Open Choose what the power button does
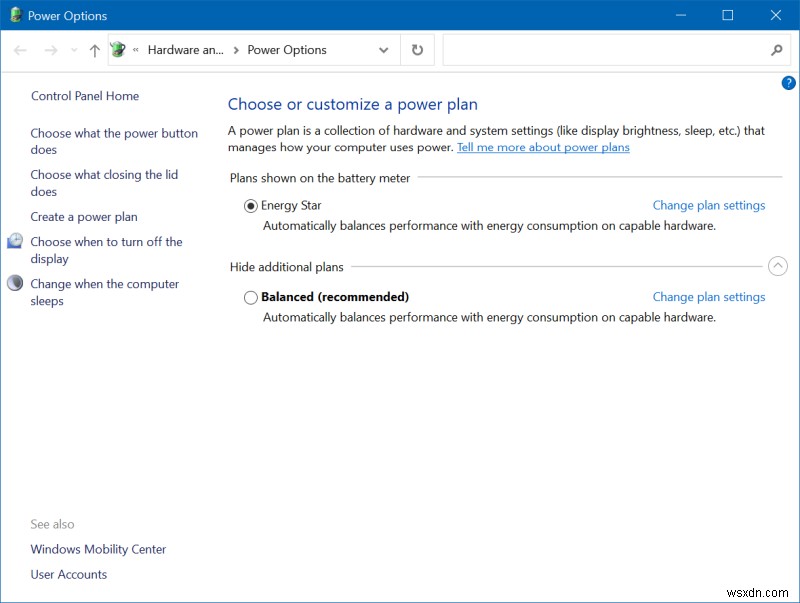 (114, 141)
